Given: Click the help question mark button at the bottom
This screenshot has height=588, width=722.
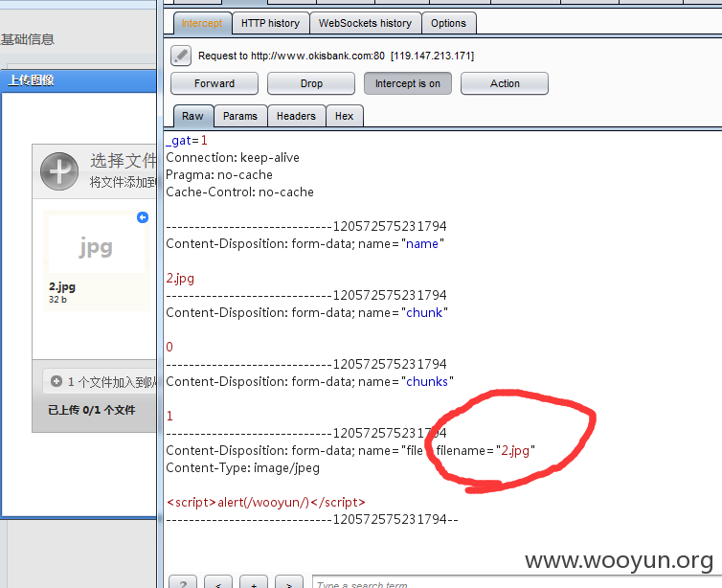Looking at the screenshot, I should tap(183, 583).
